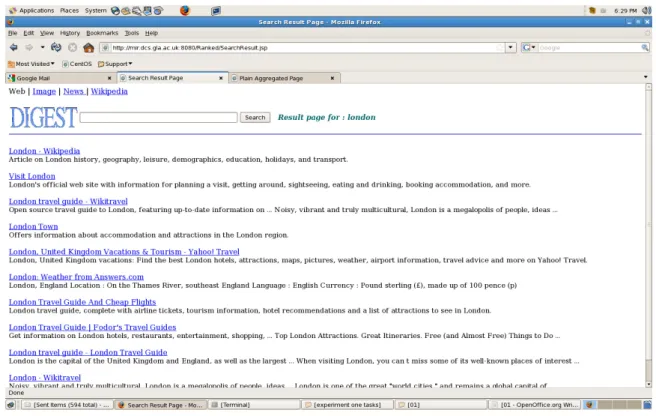Click the volume speaker icon in panel

(646, 10)
